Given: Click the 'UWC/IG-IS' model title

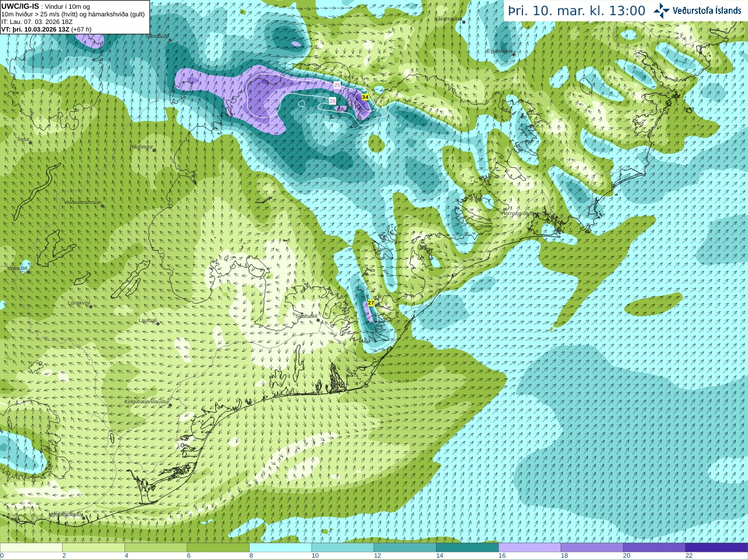Looking at the screenshot, I should tap(20, 6).
